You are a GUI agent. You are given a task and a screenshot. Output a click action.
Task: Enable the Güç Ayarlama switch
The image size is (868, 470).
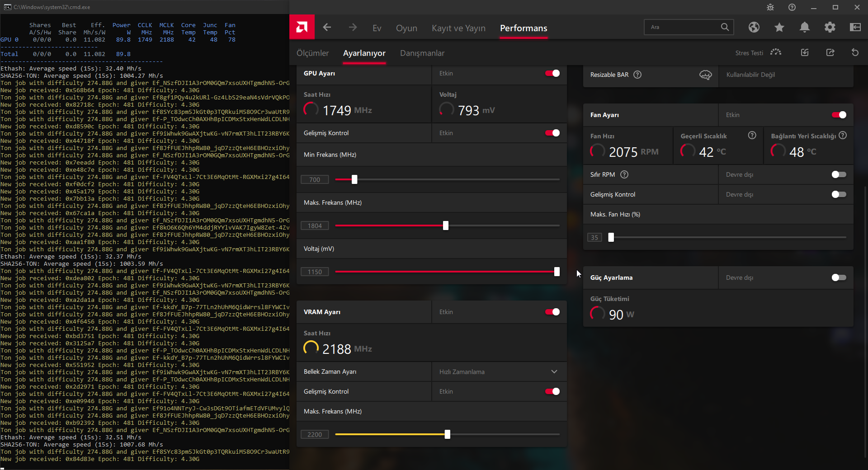tap(839, 277)
